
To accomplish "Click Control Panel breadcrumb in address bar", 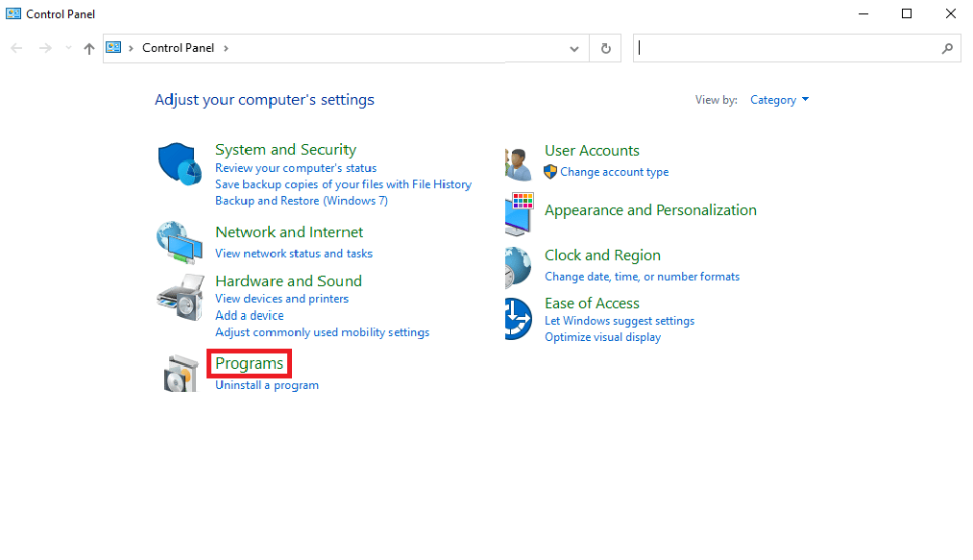I will (178, 48).
